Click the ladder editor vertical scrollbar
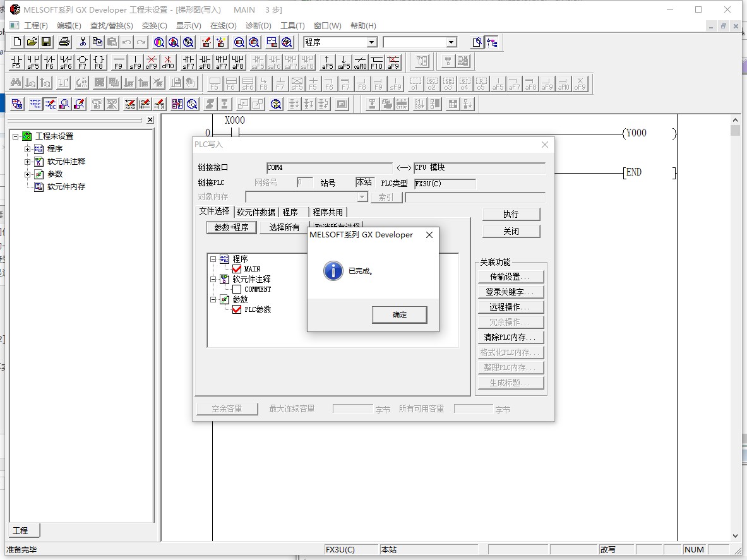Image resolution: width=747 pixels, height=560 pixels. 735,328
